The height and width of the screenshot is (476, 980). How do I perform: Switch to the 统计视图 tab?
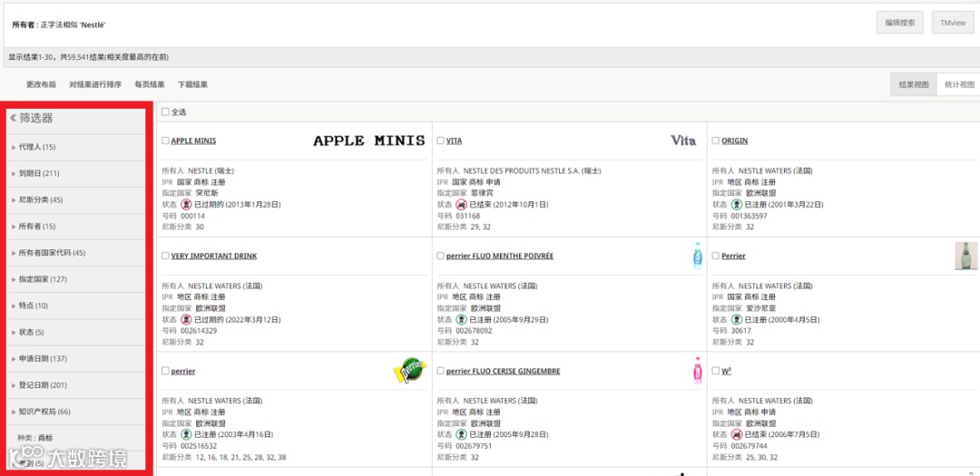[x=959, y=84]
